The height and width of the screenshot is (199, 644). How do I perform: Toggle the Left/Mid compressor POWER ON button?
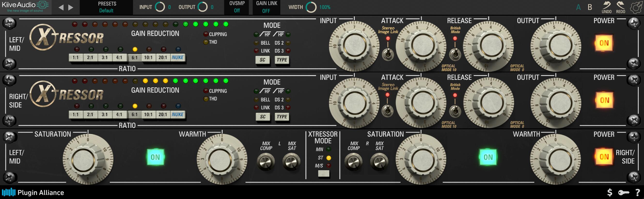(x=604, y=43)
